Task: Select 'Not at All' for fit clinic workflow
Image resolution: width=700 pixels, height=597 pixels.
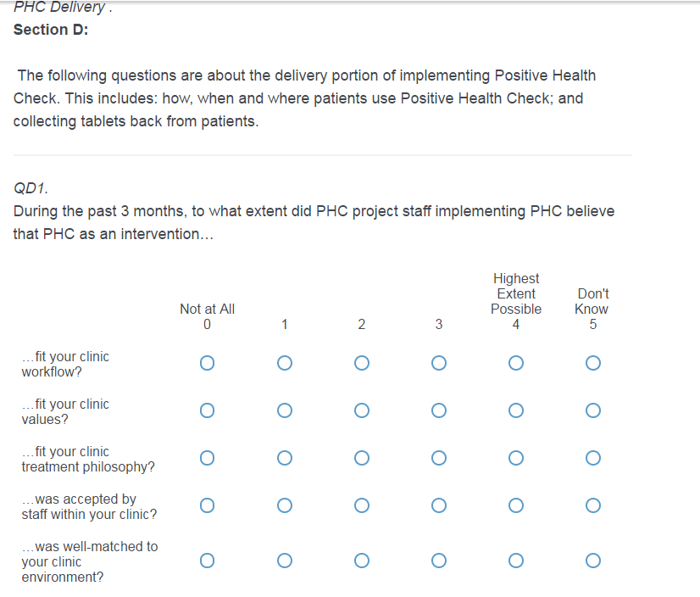Action: [208, 364]
